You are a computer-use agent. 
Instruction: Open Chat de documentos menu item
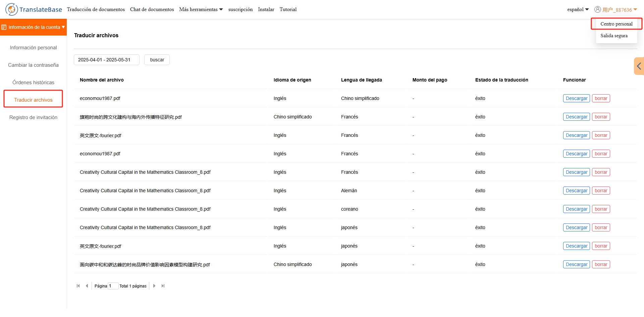pyautogui.click(x=152, y=9)
